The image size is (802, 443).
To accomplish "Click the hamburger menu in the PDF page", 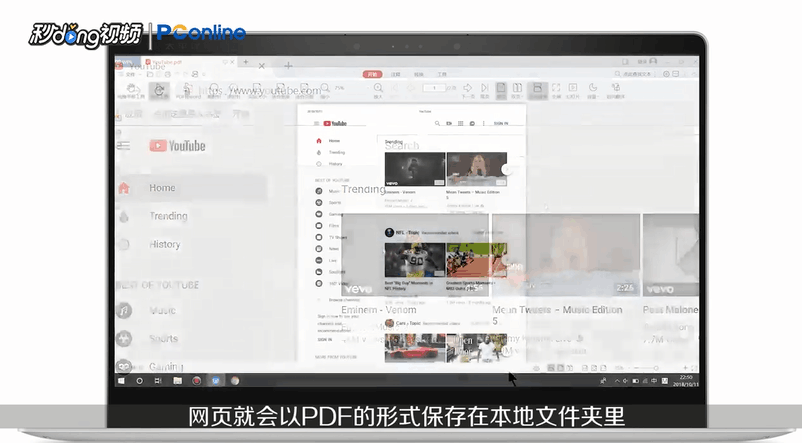I will click(316, 123).
